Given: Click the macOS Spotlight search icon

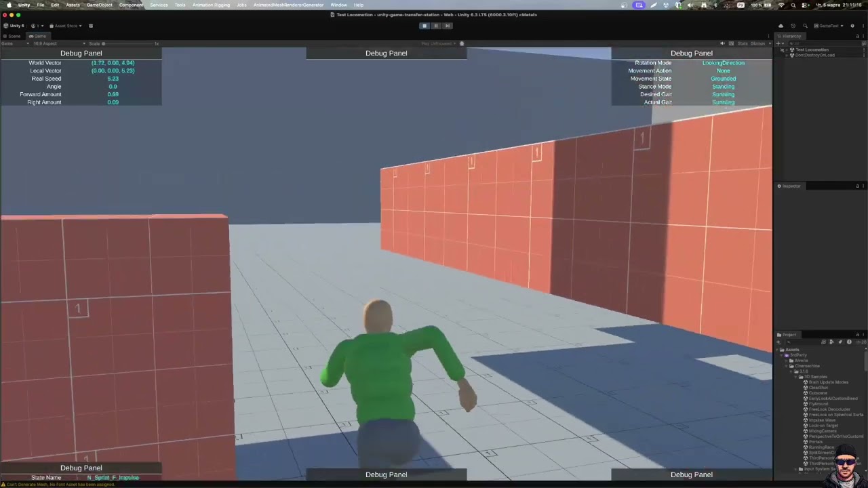Looking at the screenshot, I should click(793, 5).
